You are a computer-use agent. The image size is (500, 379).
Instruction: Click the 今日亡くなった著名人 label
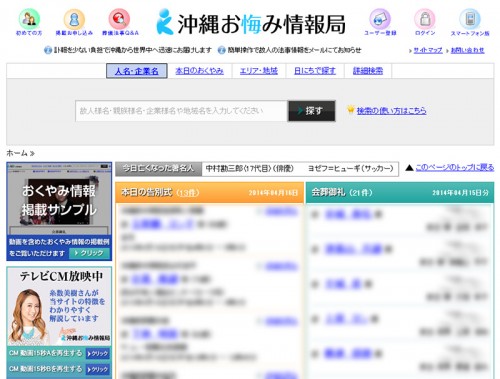point(158,169)
